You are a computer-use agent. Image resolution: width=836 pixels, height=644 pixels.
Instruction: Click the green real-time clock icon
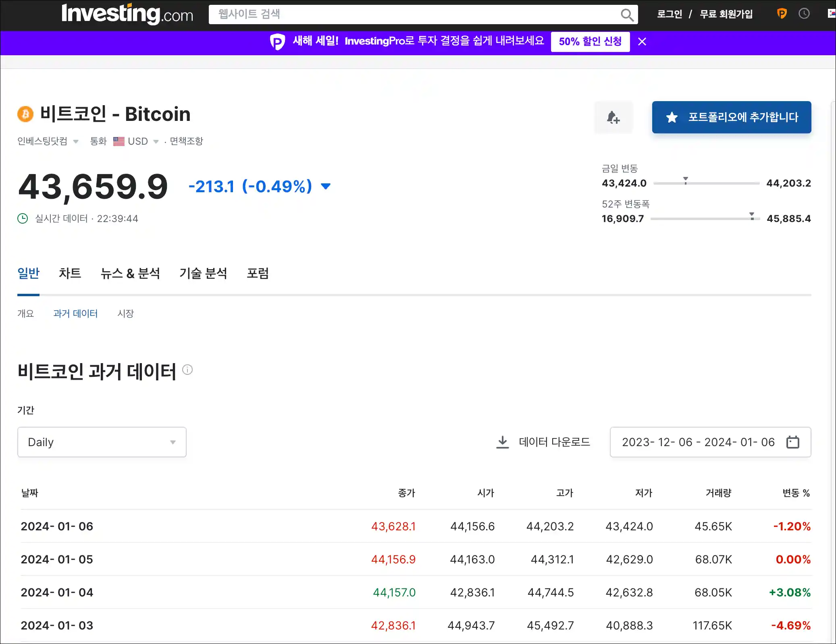pyautogui.click(x=23, y=218)
